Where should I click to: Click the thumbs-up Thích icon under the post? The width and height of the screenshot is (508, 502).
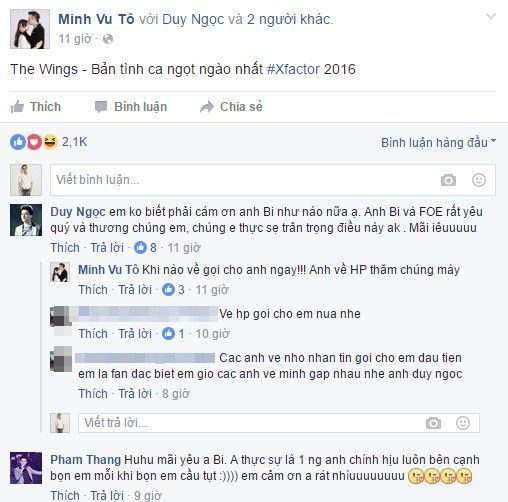tap(17, 107)
